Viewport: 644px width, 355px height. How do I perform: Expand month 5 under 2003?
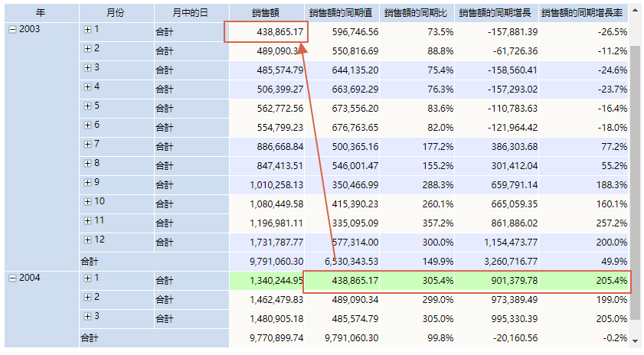87,106
